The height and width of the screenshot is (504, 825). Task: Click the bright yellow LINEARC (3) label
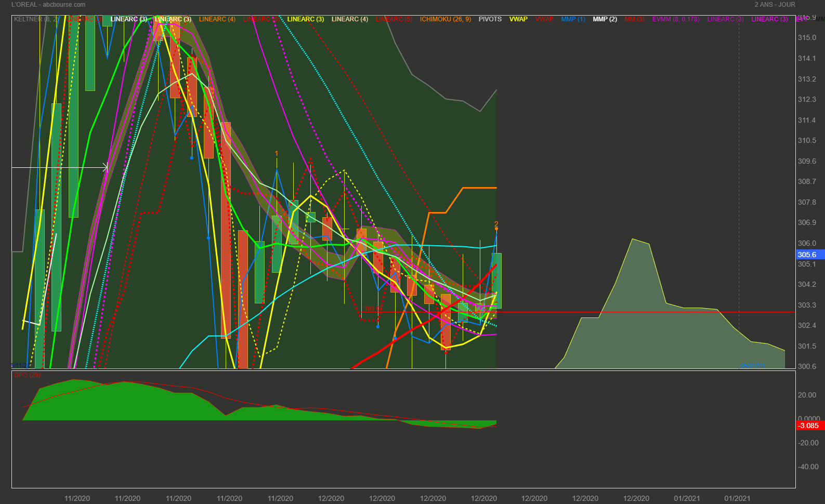coord(305,19)
